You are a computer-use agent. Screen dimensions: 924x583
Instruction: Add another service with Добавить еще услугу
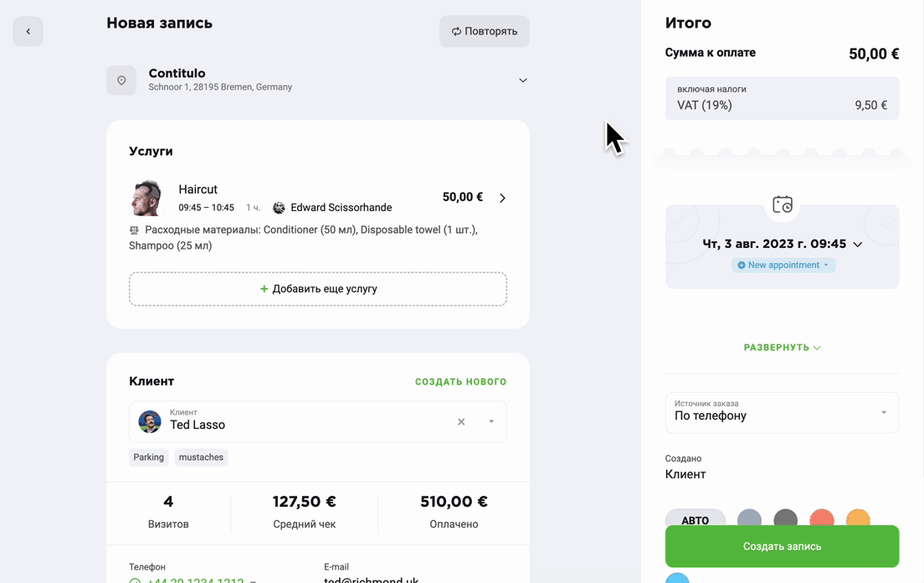pos(318,289)
